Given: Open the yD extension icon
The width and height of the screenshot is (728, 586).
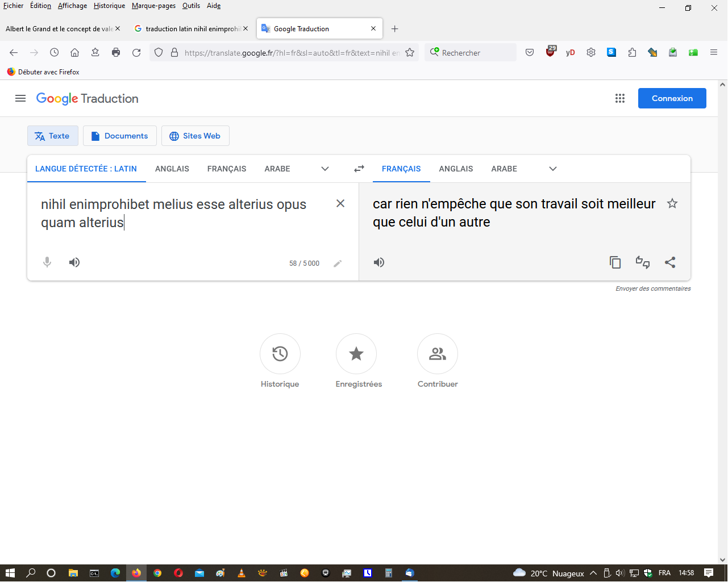Looking at the screenshot, I should (x=571, y=52).
